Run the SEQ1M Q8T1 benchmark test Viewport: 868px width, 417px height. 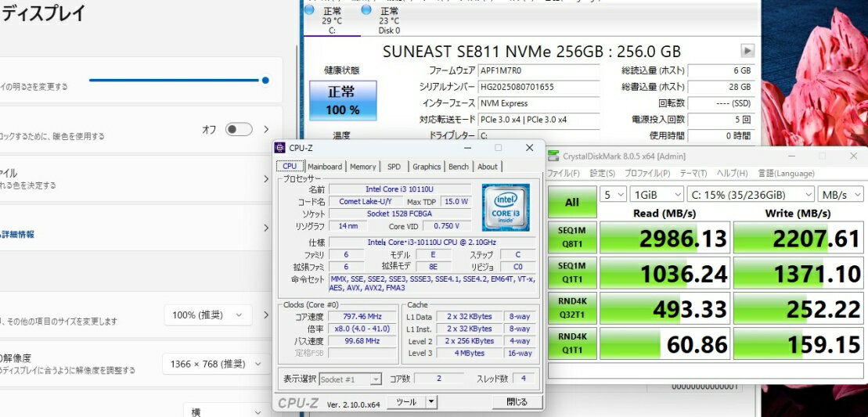pyautogui.click(x=572, y=237)
